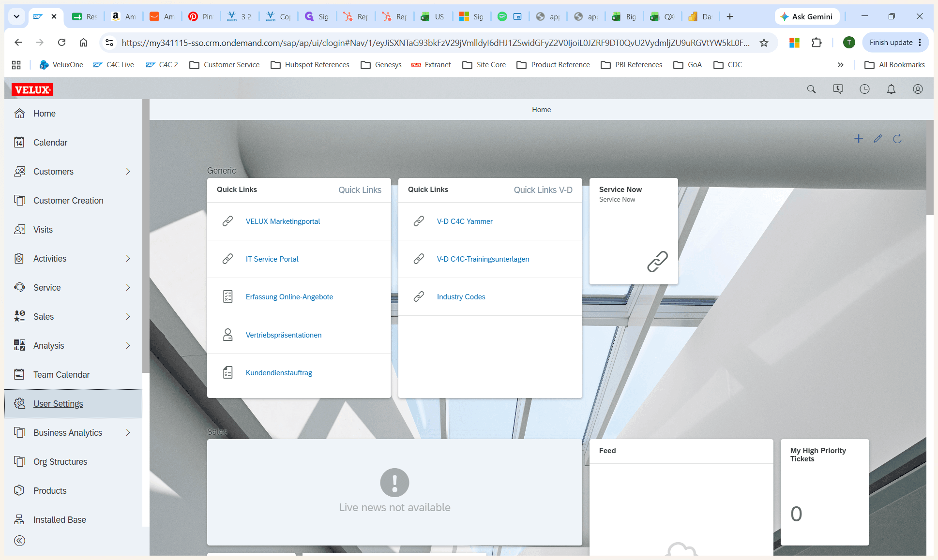Click the help screen icon in header
The image size is (938, 560).
tap(838, 89)
